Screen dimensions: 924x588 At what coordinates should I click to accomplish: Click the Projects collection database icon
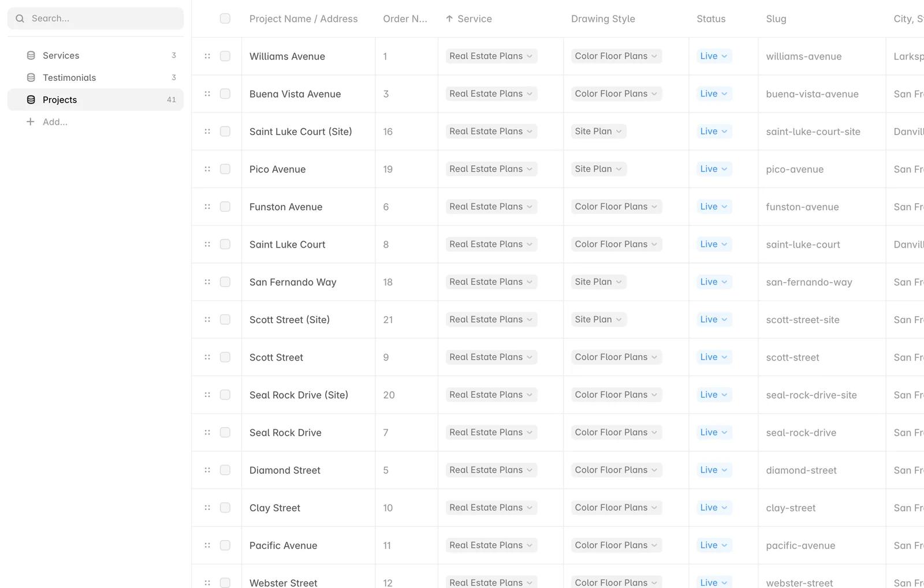(31, 100)
